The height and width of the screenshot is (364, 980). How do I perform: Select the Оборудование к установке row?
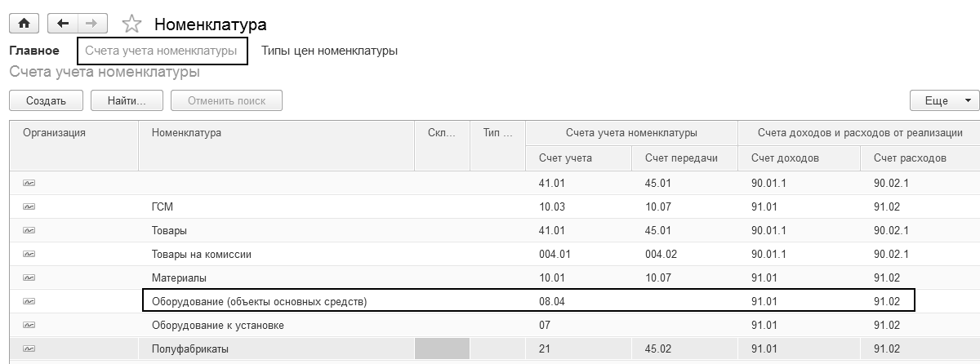(x=217, y=326)
